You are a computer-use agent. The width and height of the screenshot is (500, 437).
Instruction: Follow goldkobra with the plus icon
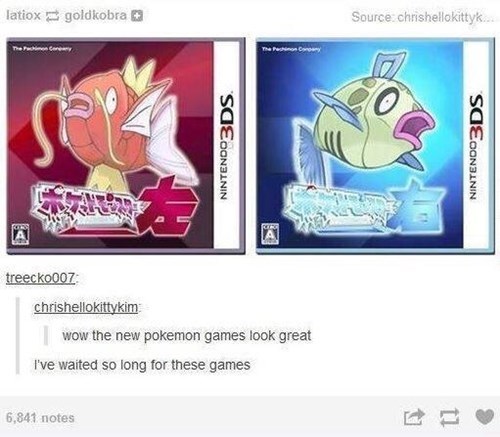(137, 16)
